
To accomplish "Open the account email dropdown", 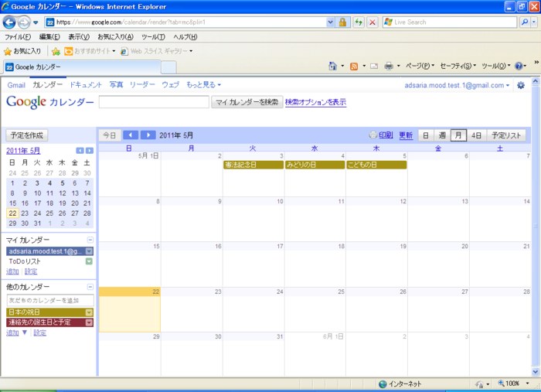I will point(457,85).
